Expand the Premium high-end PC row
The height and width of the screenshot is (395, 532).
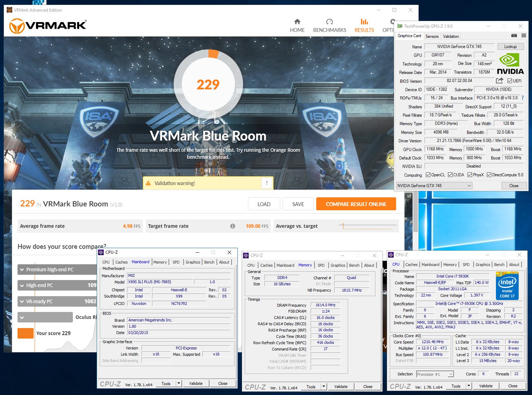click(x=22, y=270)
